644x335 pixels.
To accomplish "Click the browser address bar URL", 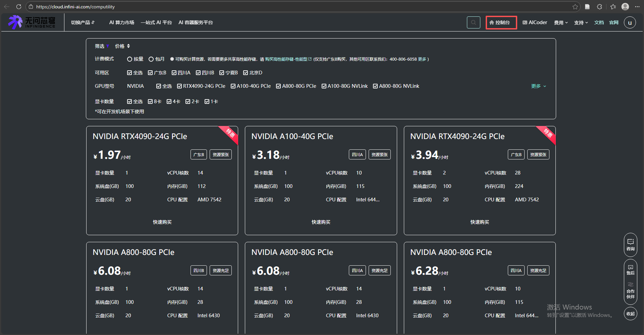I will point(75,7).
